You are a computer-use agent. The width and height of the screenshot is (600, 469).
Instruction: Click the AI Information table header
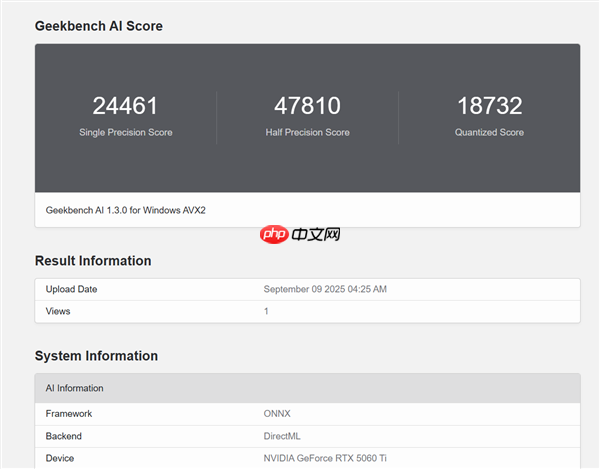click(x=308, y=388)
